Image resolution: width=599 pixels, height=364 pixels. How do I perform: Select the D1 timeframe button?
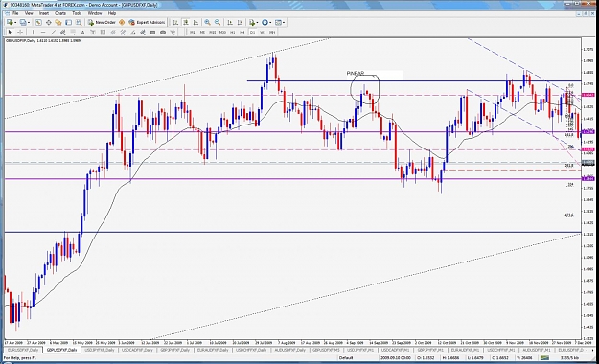[x=252, y=32]
